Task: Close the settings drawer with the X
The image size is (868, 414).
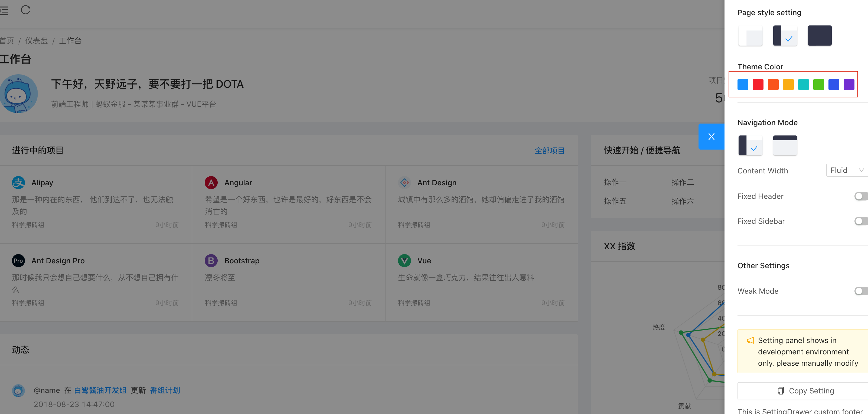Action: 711,137
